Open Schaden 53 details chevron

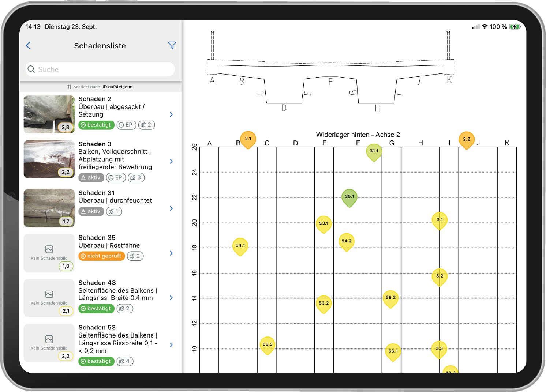[171, 345]
